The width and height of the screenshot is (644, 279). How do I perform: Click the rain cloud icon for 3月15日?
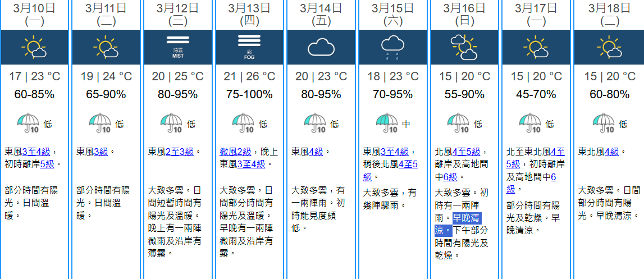(x=392, y=47)
